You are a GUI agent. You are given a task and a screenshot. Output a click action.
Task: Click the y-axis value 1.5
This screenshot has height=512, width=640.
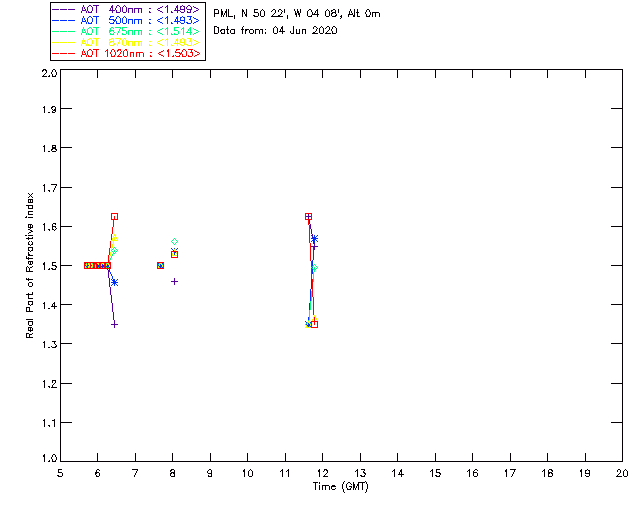[49, 266]
